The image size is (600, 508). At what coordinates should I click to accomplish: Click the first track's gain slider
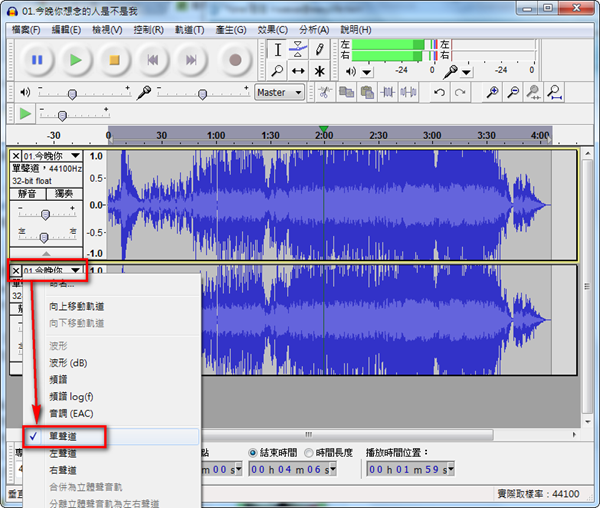pos(44,214)
